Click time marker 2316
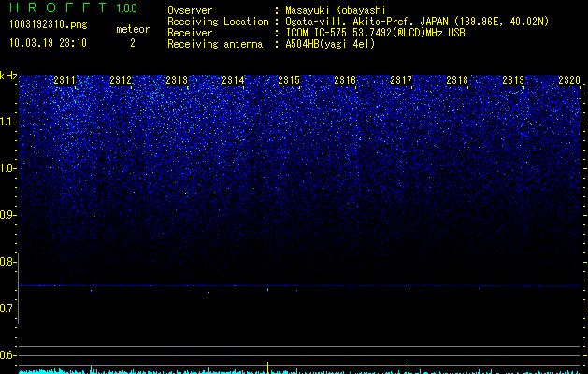This screenshot has height=374, width=588. (345, 80)
